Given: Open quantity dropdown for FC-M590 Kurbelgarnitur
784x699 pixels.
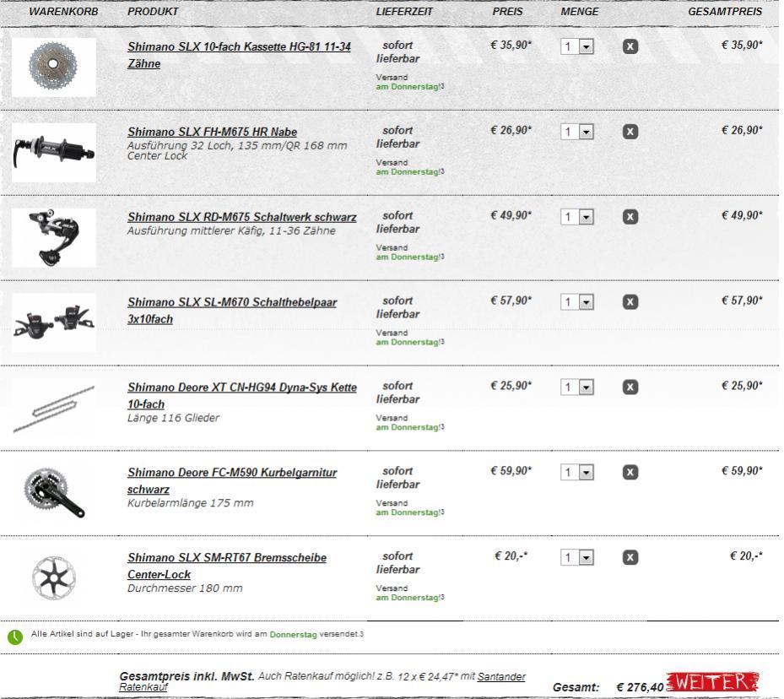Looking at the screenshot, I should coord(577,472).
